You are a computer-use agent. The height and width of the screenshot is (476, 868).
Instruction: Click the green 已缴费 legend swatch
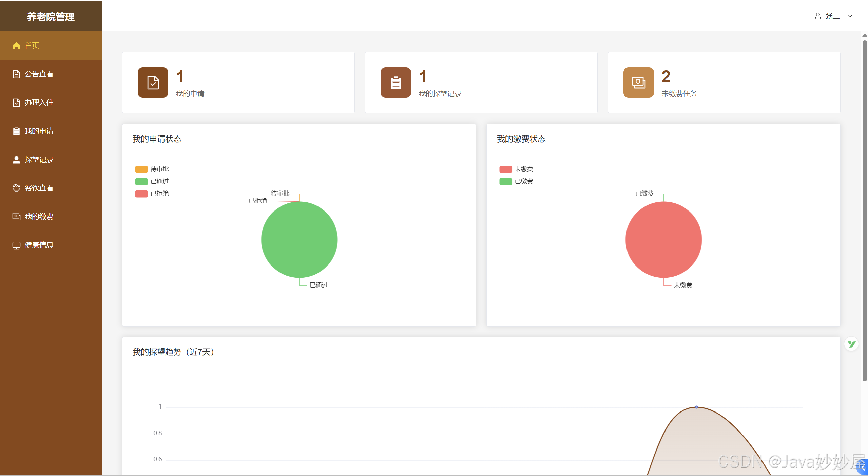505,181
